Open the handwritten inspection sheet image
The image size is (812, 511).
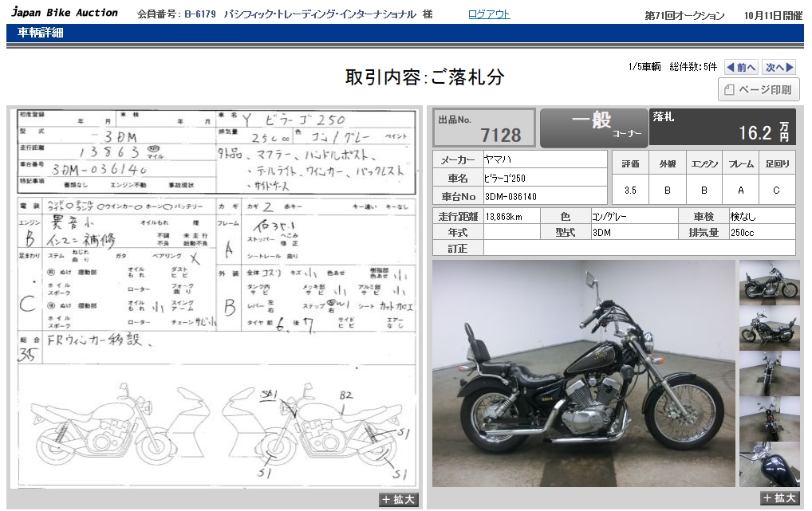(216, 297)
